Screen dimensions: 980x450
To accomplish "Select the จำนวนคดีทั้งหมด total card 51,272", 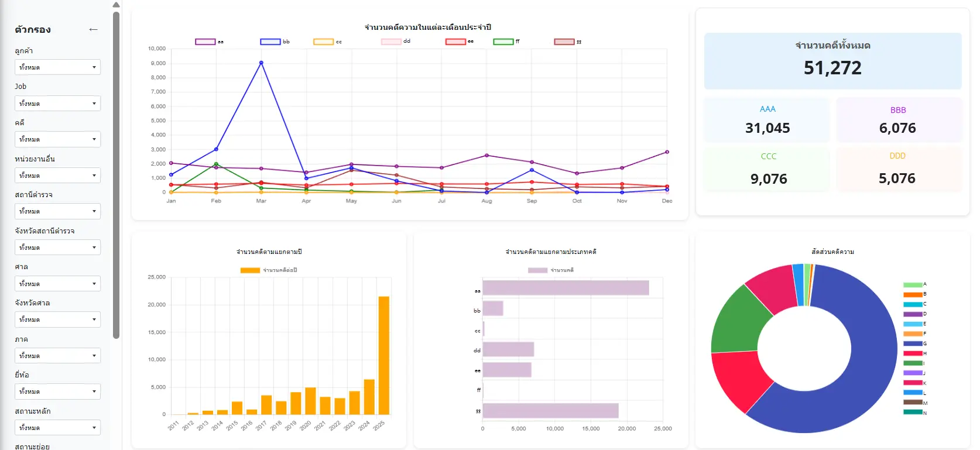I will click(x=832, y=61).
